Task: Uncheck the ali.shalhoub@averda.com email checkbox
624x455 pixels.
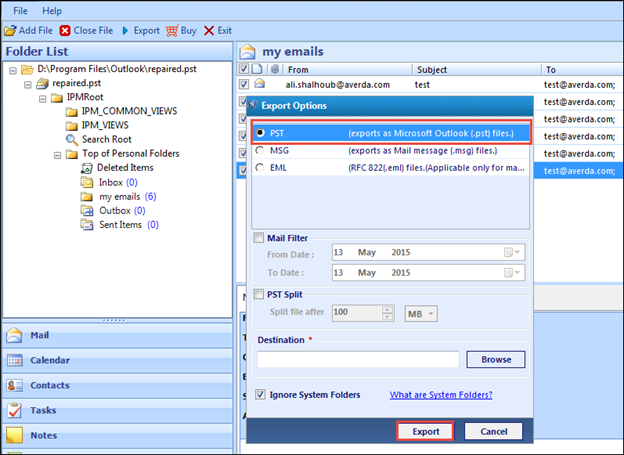Action: tap(244, 84)
